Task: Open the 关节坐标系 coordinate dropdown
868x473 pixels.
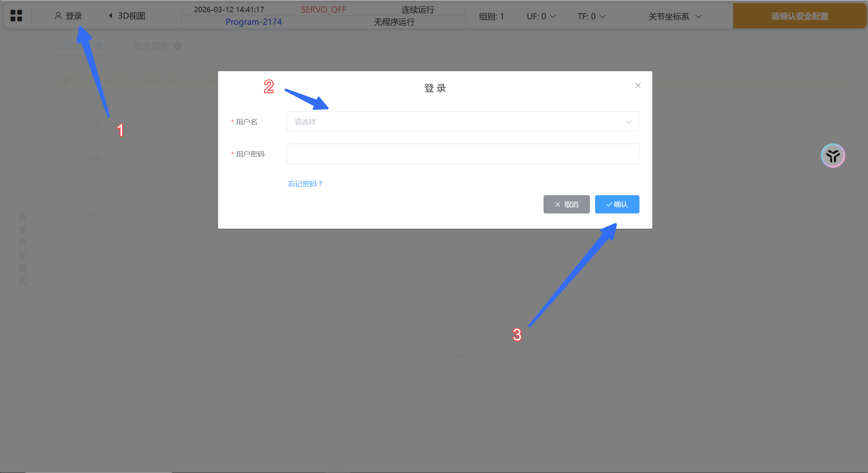Action: coord(675,16)
